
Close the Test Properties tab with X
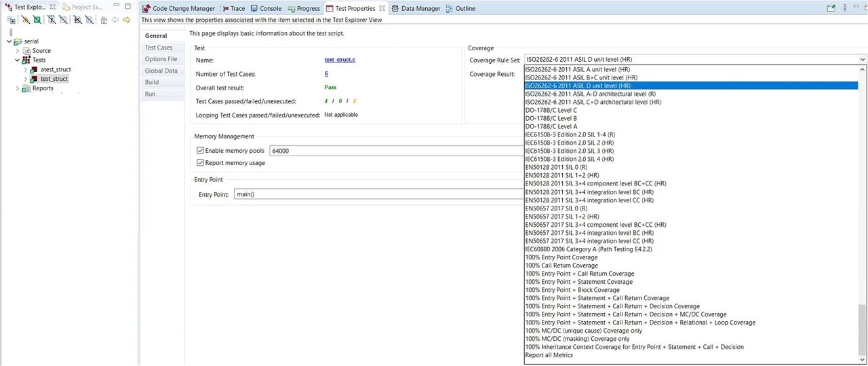click(x=382, y=8)
